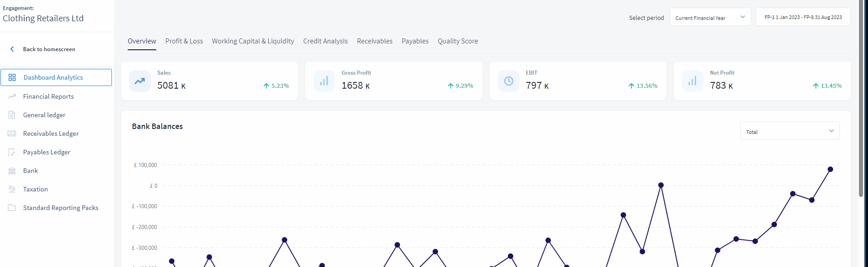Click the General ledger document icon
Viewport: 868px width, 267px height.
(x=12, y=115)
